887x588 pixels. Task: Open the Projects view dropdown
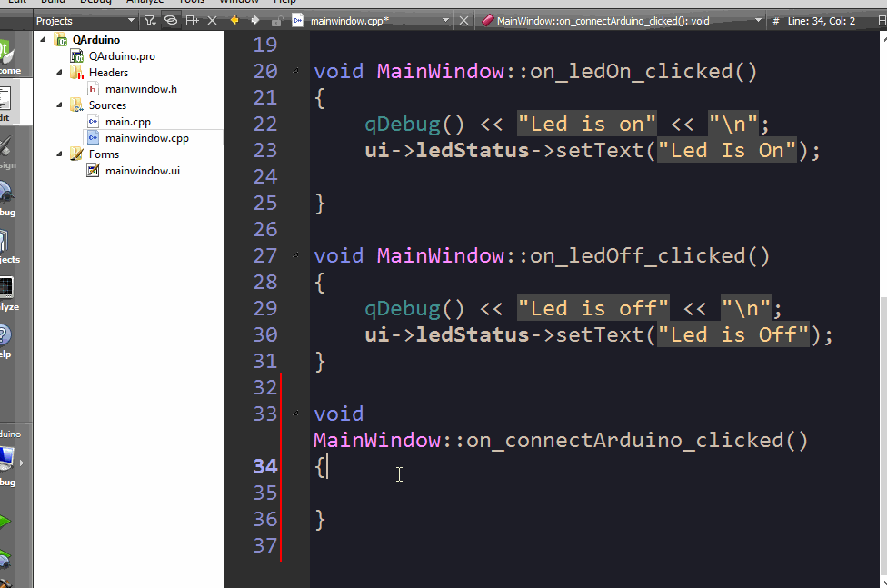(131, 20)
